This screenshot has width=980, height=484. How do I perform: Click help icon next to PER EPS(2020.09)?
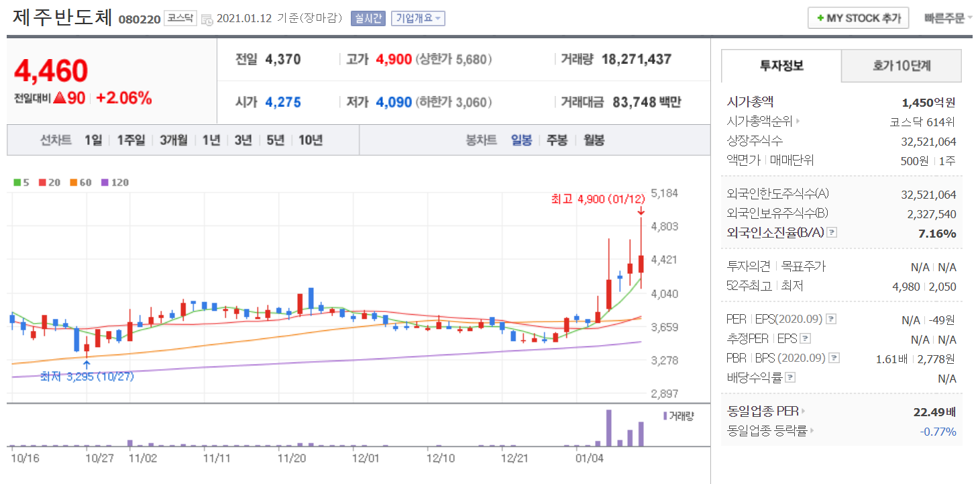(x=831, y=319)
